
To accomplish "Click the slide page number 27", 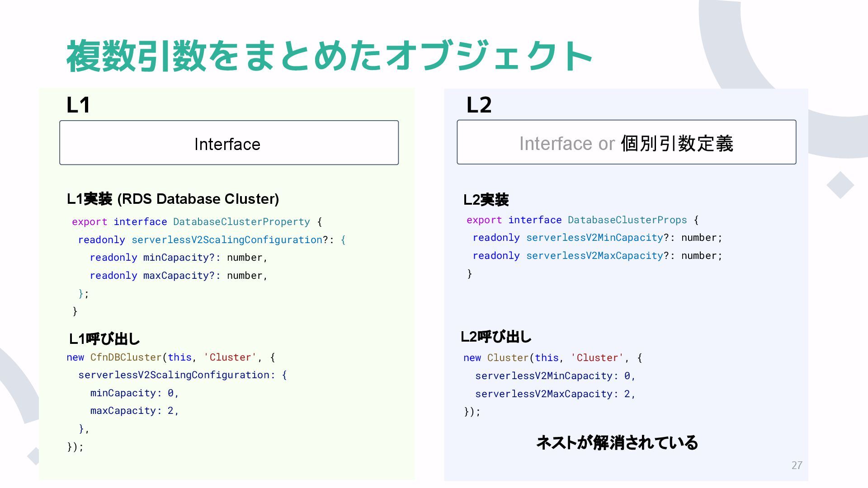I will click(x=797, y=465).
